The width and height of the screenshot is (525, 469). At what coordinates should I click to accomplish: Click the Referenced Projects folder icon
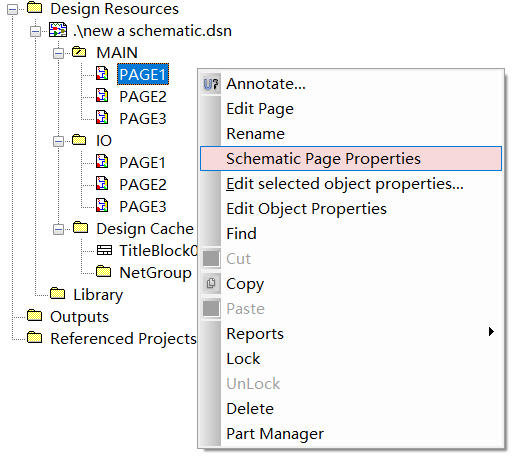[34, 337]
